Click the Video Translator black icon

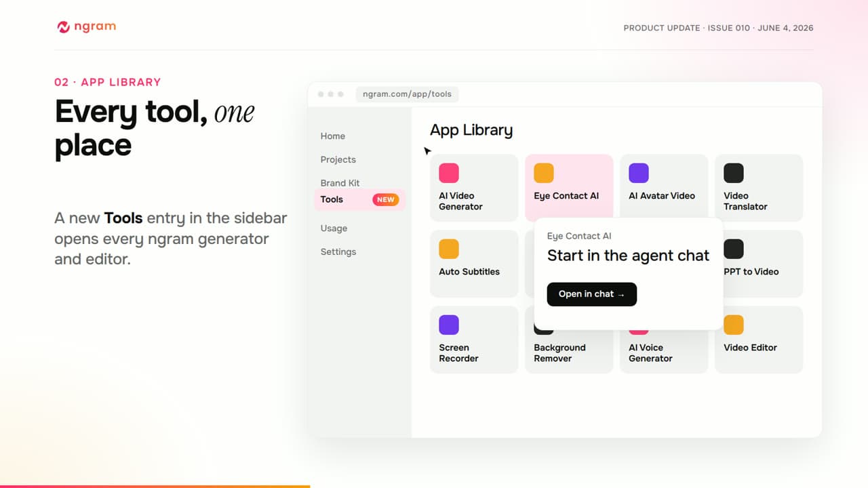[734, 173]
